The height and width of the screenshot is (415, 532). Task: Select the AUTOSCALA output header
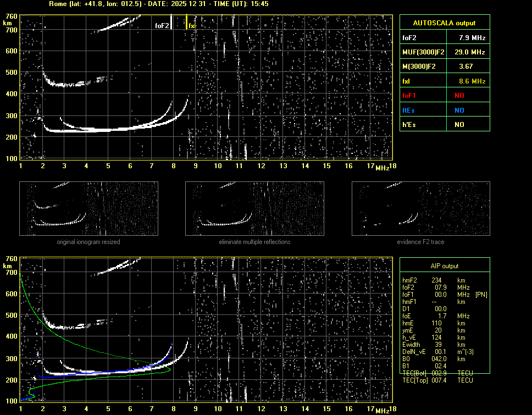(444, 23)
